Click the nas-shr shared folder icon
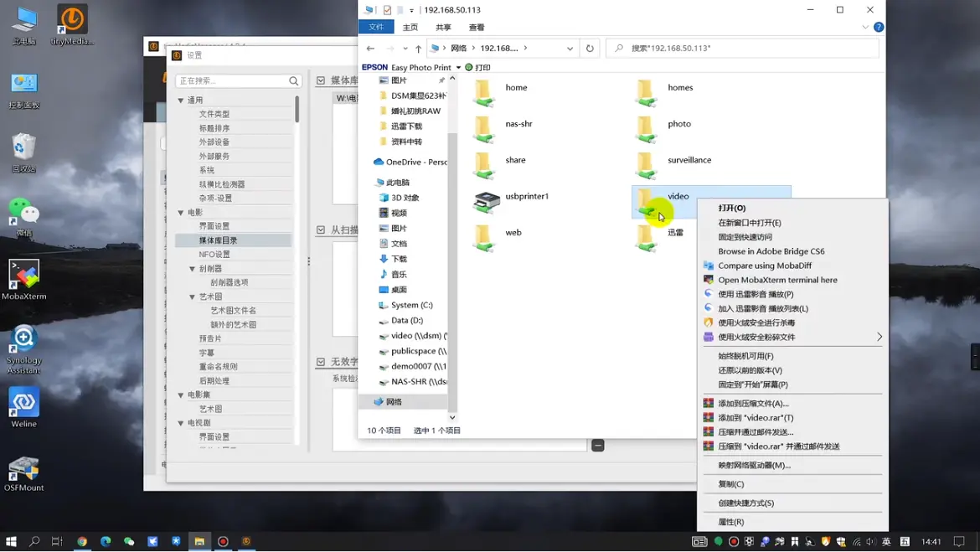The width and height of the screenshot is (980, 552). click(484, 128)
